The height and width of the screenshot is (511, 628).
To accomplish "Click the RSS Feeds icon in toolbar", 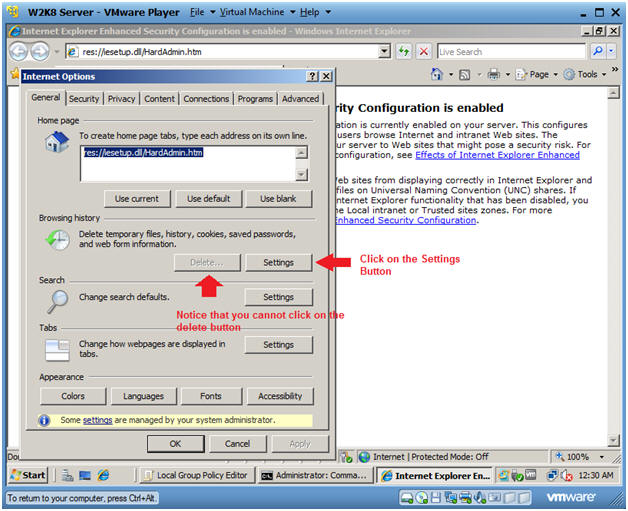I will point(465,74).
